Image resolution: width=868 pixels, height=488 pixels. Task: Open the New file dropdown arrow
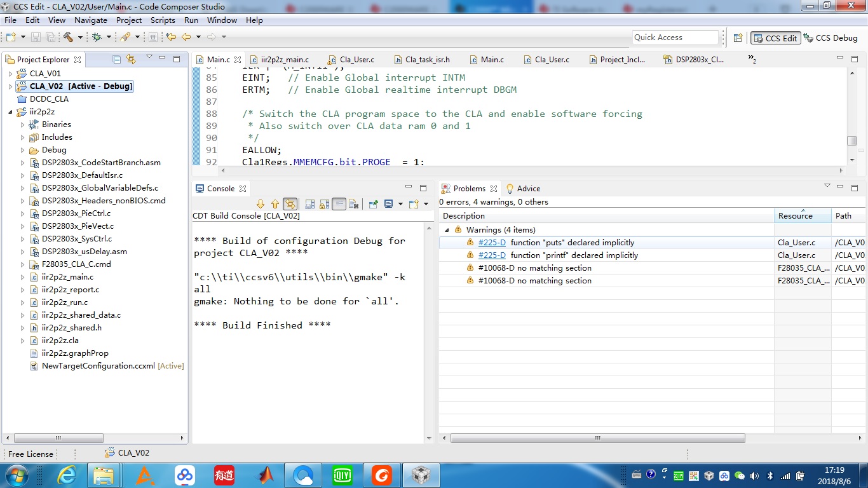point(23,37)
